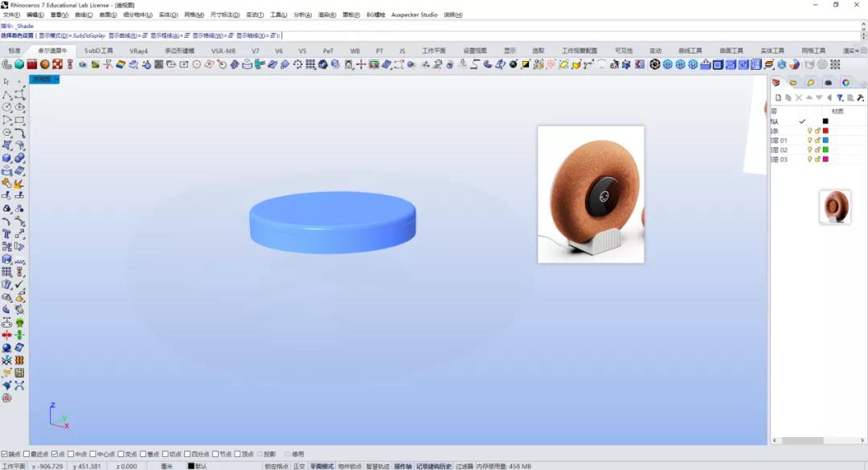Select the checkmark analysis tool in left sidebar
868x470 pixels.
[x=19, y=284]
